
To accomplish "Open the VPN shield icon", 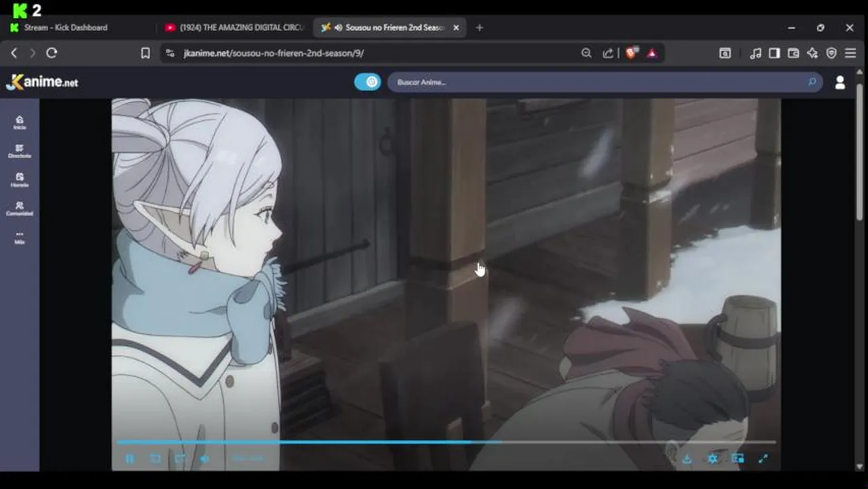I will (x=831, y=53).
